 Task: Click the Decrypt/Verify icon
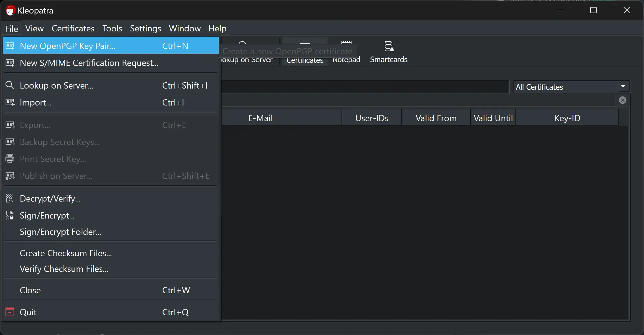pyautogui.click(x=10, y=198)
